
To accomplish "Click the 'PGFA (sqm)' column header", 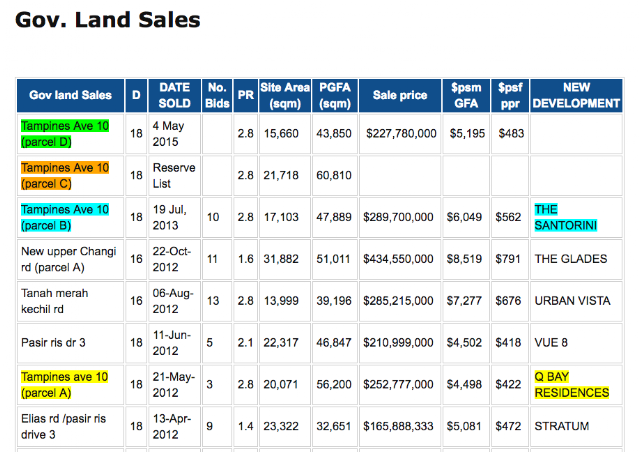I will coord(335,95).
